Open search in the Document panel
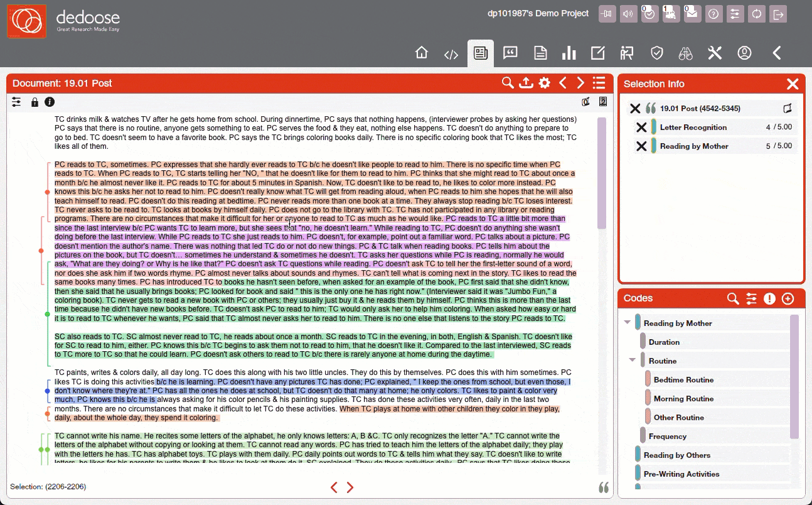Screen dimensions: 812x505 click(508, 82)
